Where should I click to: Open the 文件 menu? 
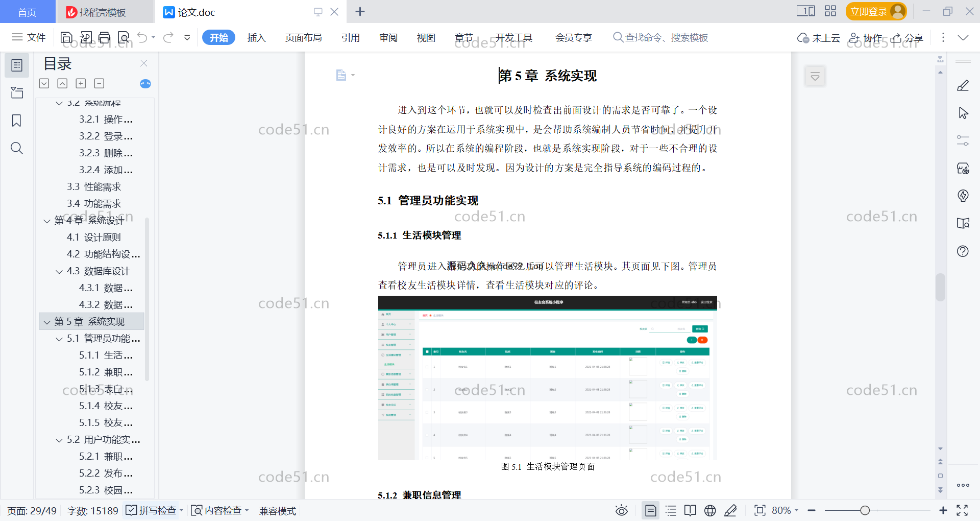pyautogui.click(x=29, y=37)
